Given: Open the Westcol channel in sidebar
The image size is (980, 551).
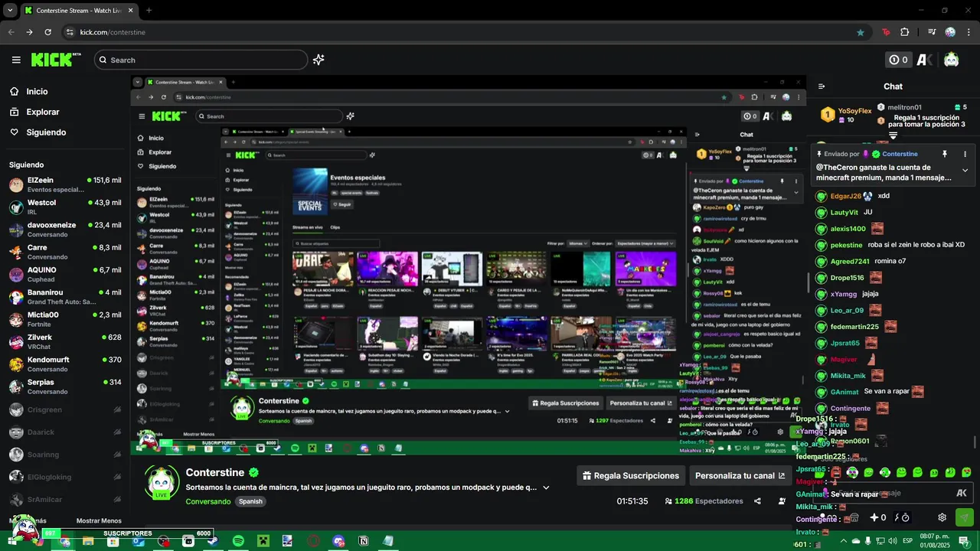Looking at the screenshot, I should tap(65, 207).
